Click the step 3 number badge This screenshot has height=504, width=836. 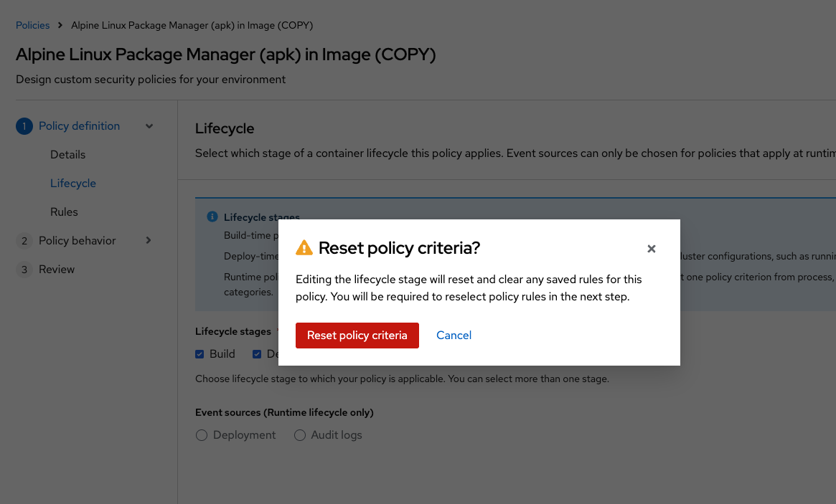tap(24, 270)
